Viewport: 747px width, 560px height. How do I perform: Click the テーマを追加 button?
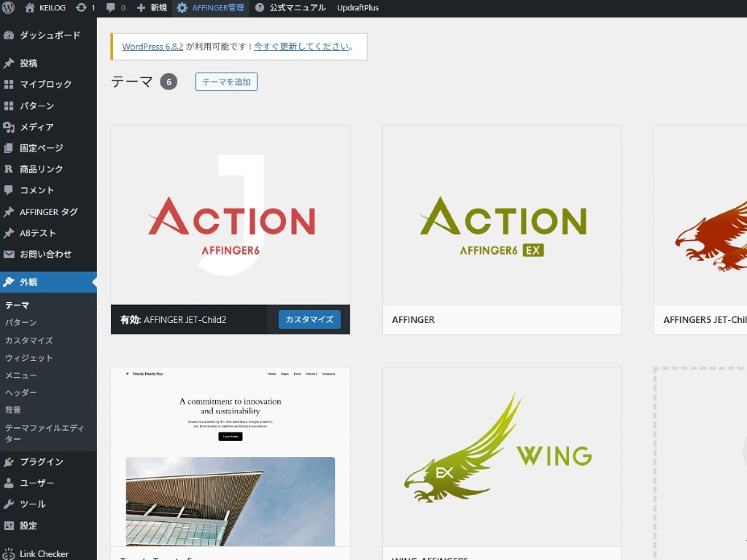(226, 82)
